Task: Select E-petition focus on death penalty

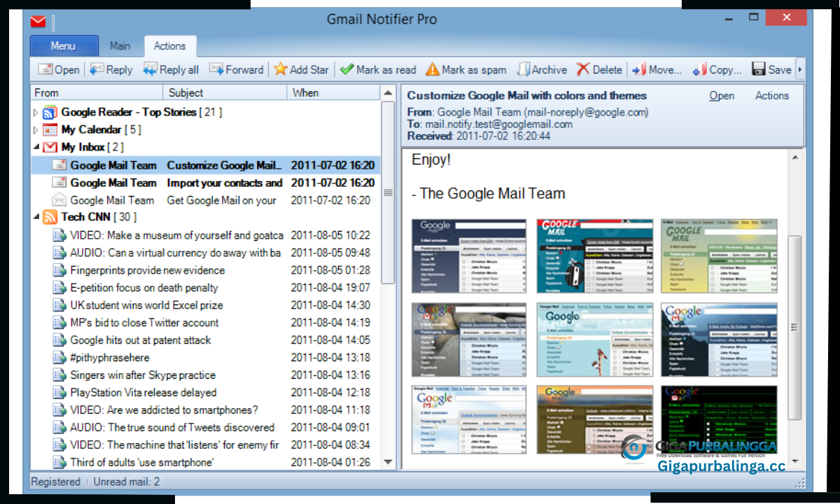Action: (x=206, y=288)
